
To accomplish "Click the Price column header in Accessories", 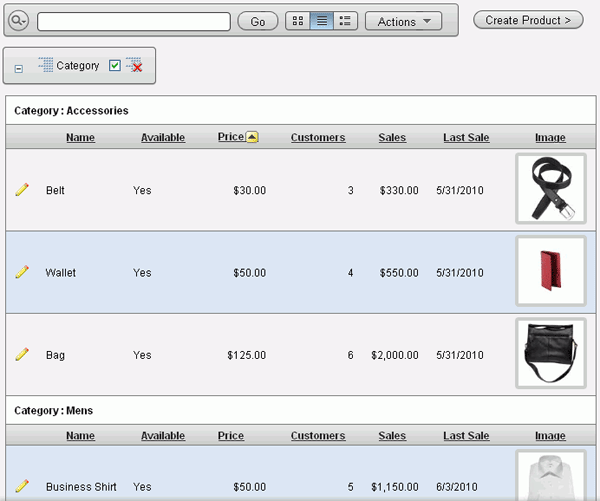I will 231,137.
